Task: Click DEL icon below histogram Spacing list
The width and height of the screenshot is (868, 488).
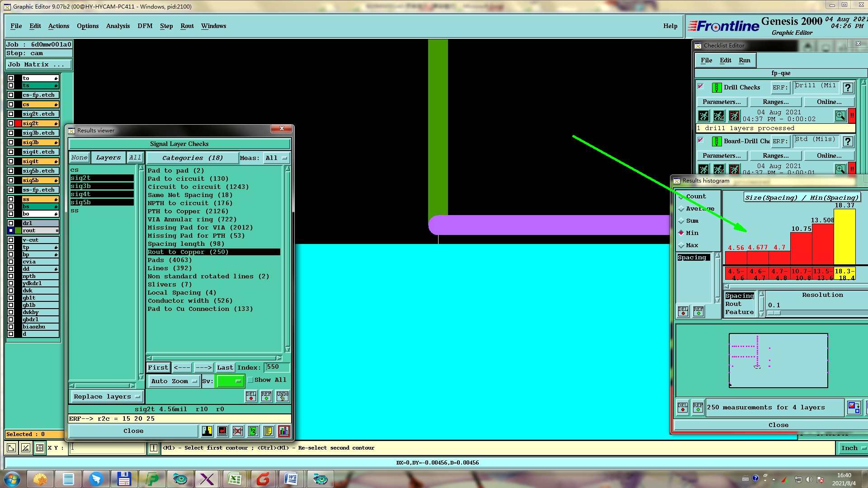Action: tap(683, 311)
